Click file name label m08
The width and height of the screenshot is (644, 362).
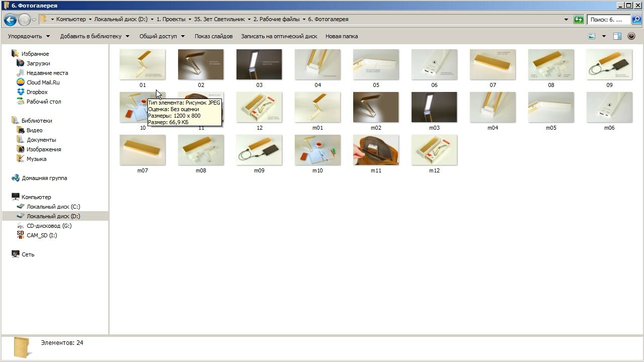tap(201, 170)
